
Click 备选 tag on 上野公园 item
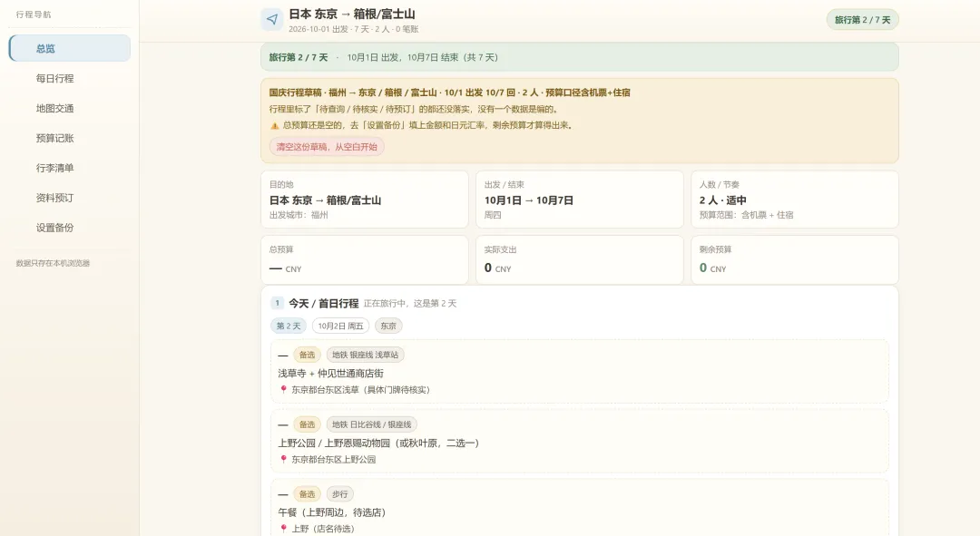307,424
